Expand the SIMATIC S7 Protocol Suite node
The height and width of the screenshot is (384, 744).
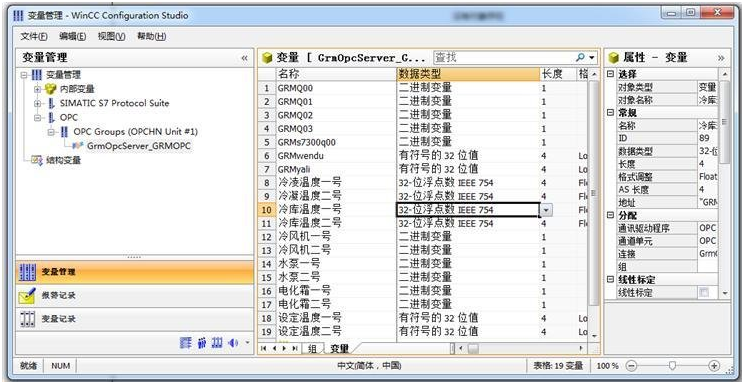point(37,103)
